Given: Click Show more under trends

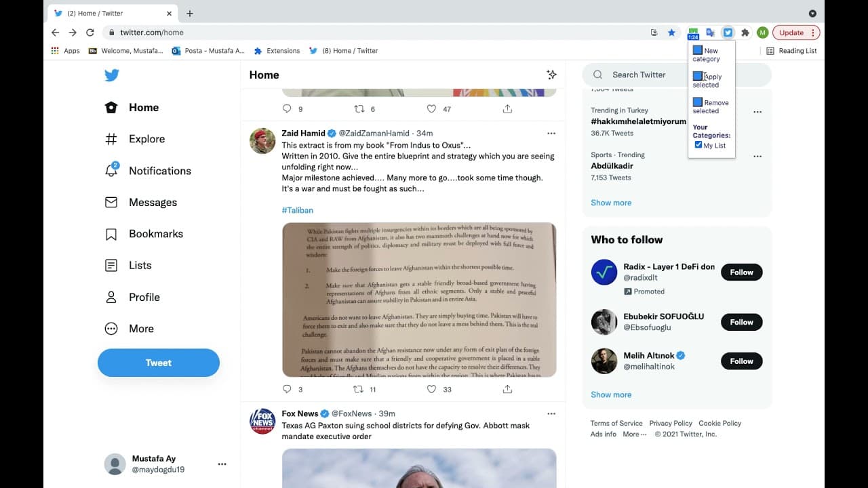Looking at the screenshot, I should click(611, 203).
